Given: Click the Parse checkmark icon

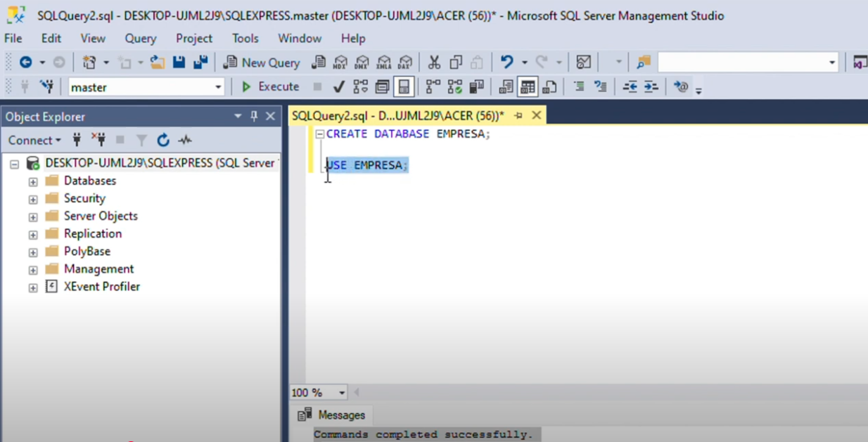Looking at the screenshot, I should 339,87.
